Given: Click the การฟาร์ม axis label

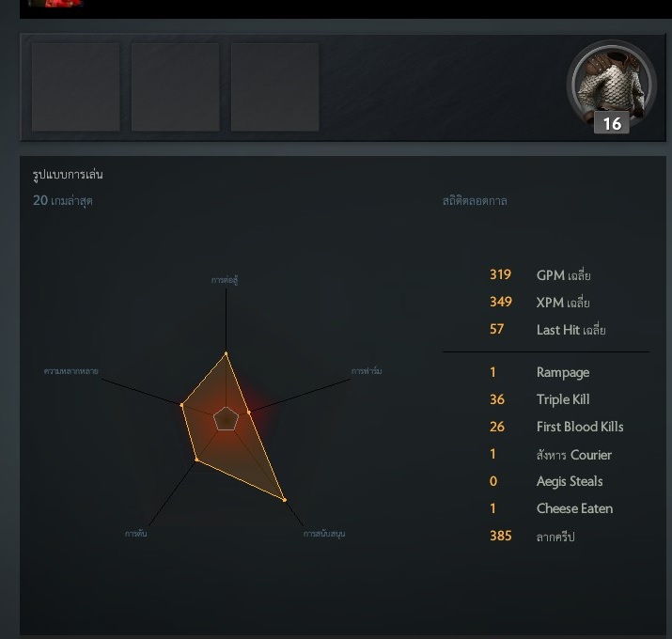Looking at the screenshot, I should (x=367, y=371).
